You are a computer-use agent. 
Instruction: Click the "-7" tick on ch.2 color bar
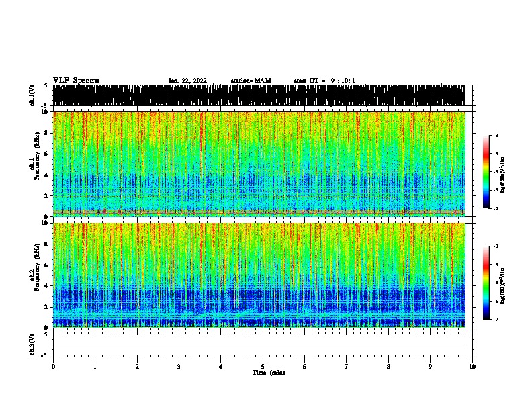click(496, 319)
